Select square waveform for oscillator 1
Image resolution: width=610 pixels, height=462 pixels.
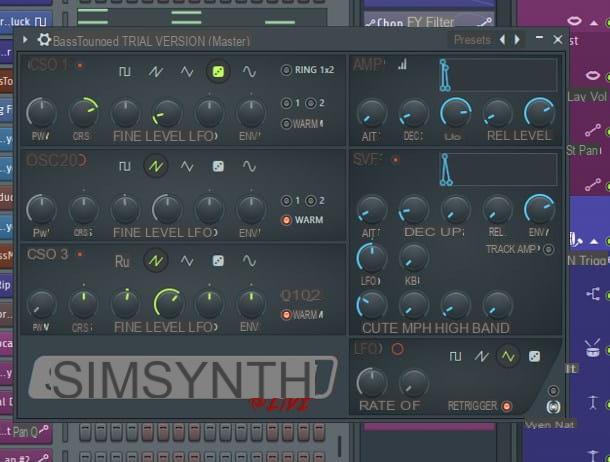coord(124,72)
